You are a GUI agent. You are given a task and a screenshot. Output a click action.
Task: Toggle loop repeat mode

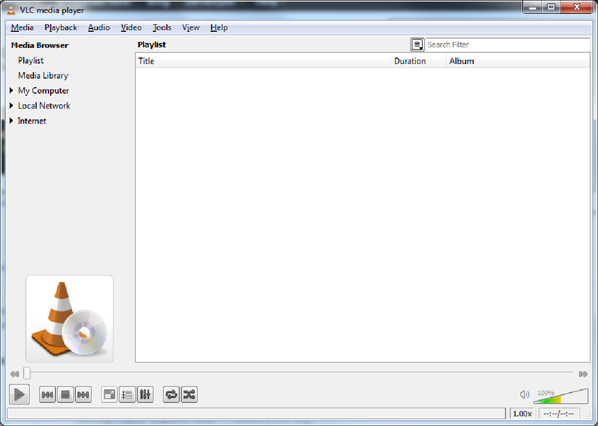pos(171,394)
